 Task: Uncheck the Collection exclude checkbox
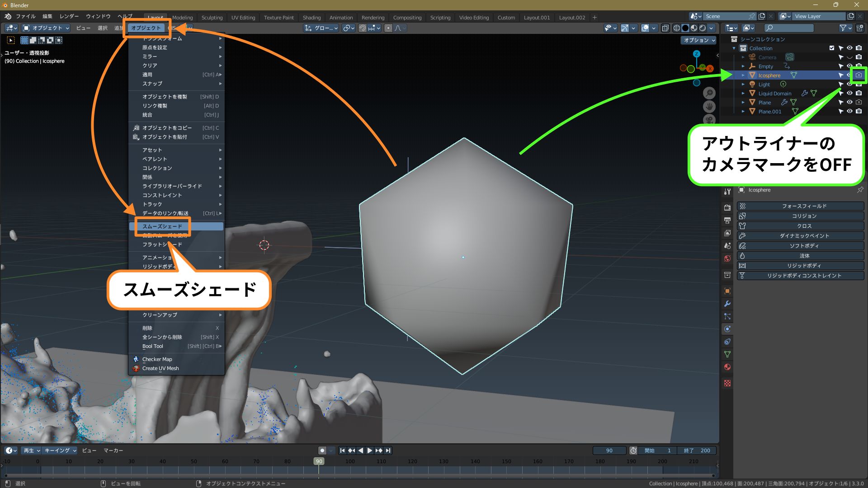pyautogui.click(x=832, y=48)
